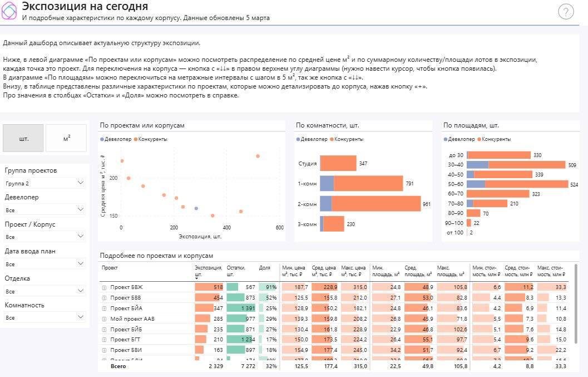Viewport: 588px width, 377px height.
Task: Click Конкуренты legend in По площадям chart
Action: (494, 139)
